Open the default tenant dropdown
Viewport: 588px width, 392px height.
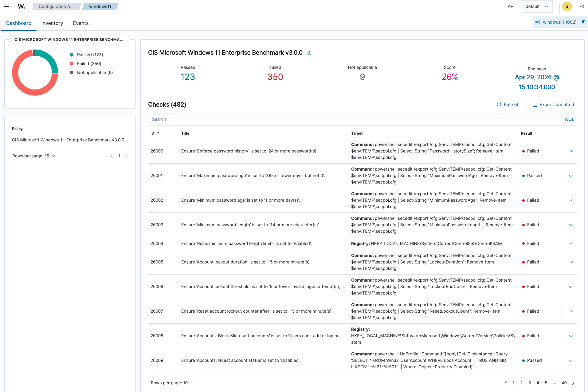(x=537, y=6)
